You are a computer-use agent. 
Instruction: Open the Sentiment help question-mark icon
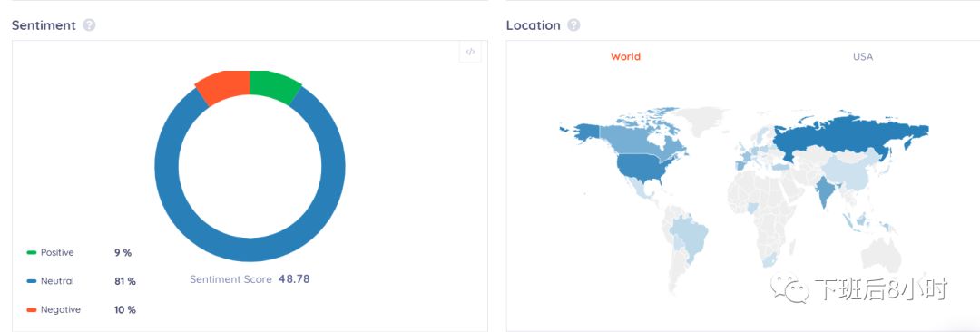click(89, 25)
